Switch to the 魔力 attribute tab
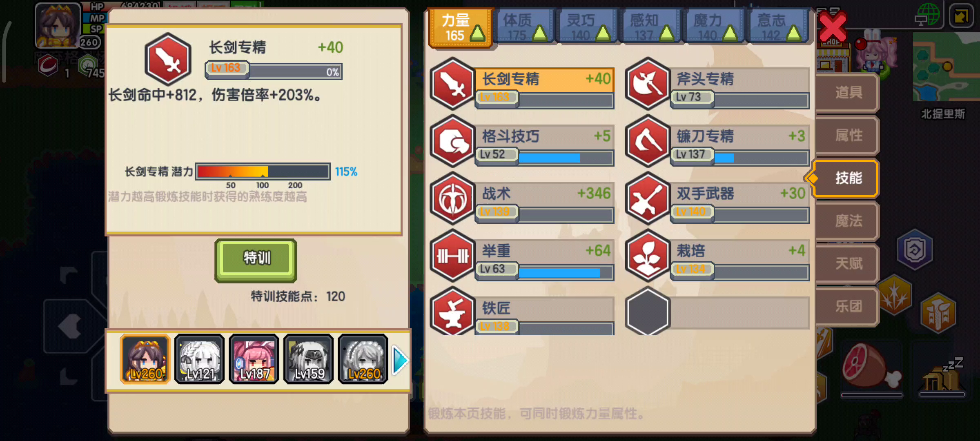The width and height of the screenshot is (980, 441). 714,27
